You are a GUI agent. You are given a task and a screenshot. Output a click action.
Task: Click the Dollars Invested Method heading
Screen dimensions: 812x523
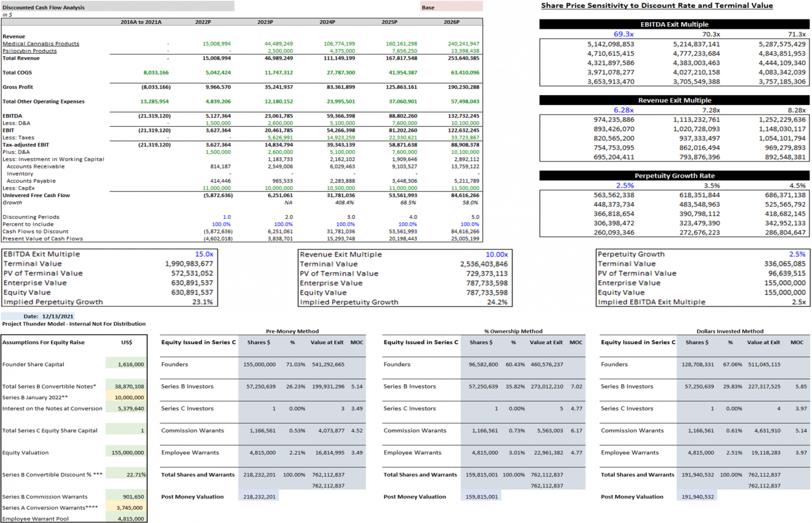(x=730, y=331)
